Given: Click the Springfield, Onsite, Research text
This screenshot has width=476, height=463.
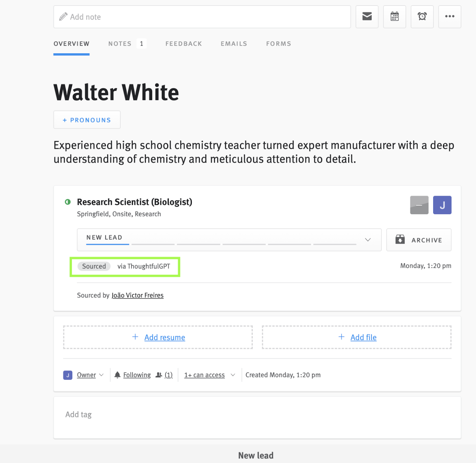Looking at the screenshot, I should 119,214.
